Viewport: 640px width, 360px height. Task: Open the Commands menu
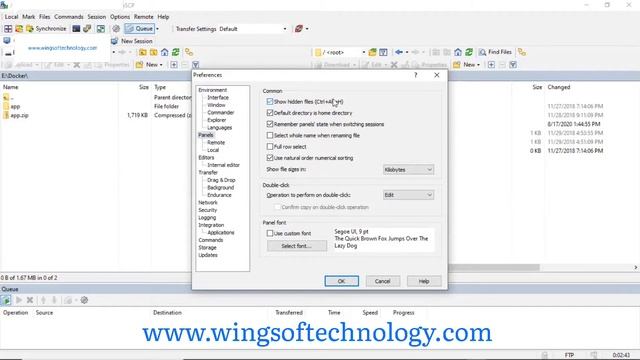pos(69,17)
